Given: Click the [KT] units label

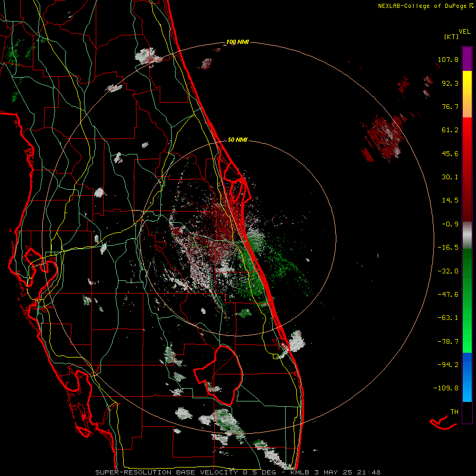Looking at the screenshot, I should [451, 36].
